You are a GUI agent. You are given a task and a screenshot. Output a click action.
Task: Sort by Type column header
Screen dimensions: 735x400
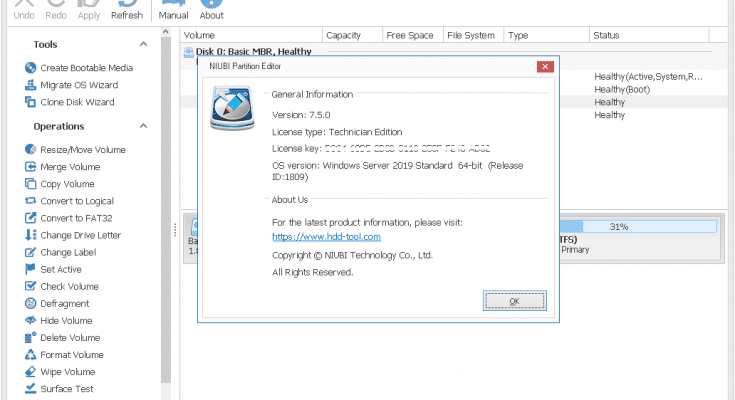point(547,35)
